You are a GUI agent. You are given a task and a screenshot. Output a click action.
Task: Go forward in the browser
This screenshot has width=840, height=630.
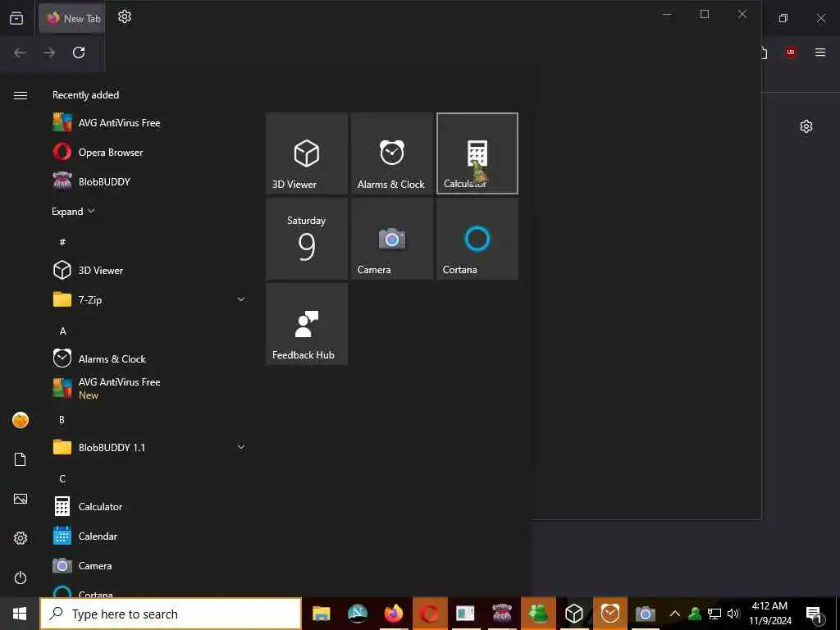click(49, 52)
